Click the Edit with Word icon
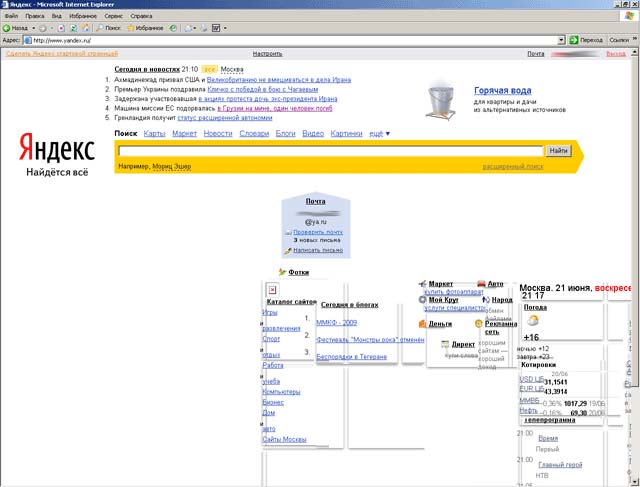Image resolution: width=640 pixels, height=487 pixels. click(216, 28)
